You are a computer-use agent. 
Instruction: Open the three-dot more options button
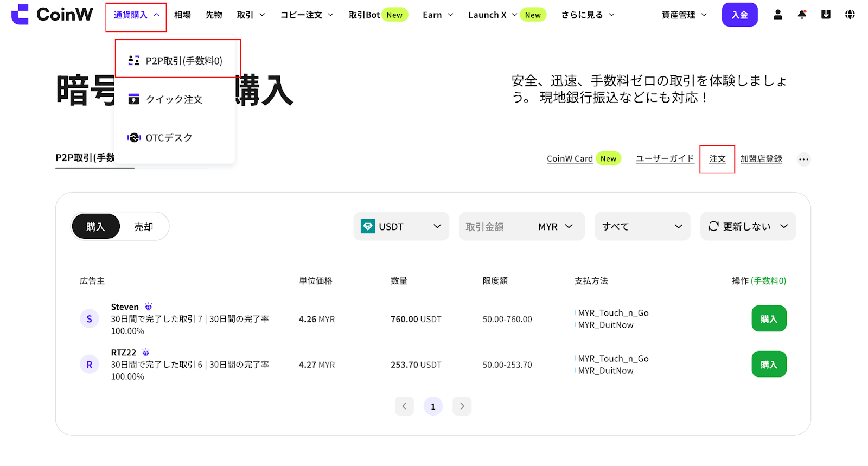pyautogui.click(x=803, y=159)
